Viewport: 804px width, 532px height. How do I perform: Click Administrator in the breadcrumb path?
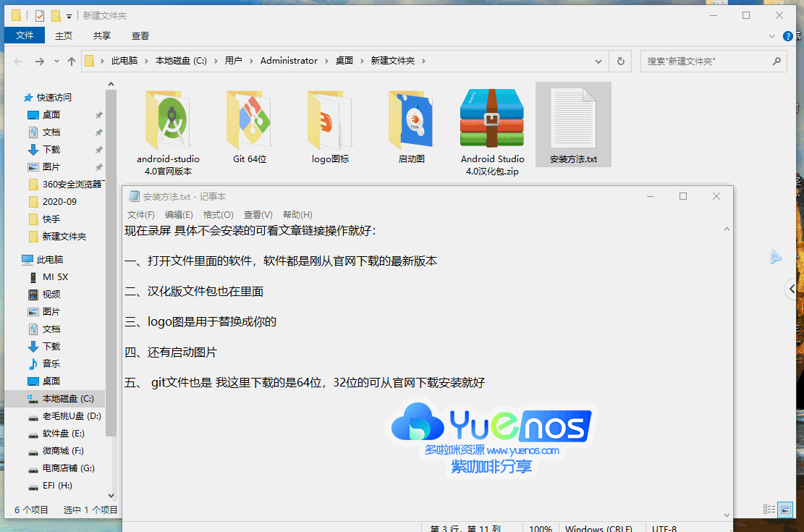point(289,61)
